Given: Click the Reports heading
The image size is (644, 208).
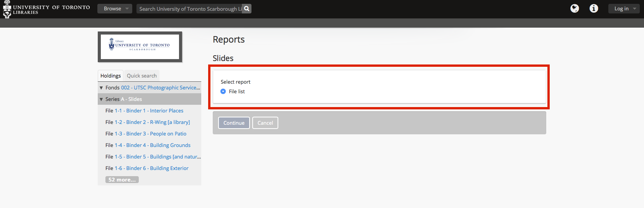Looking at the screenshot, I should [228, 40].
